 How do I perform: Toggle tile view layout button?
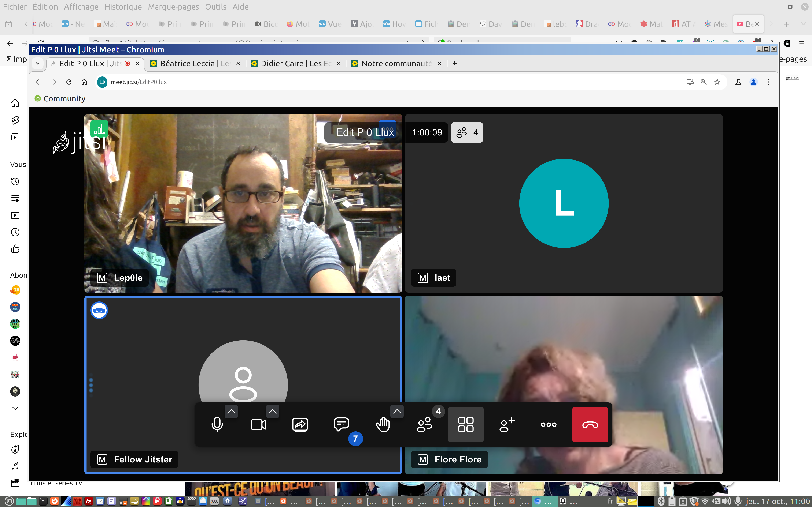pos(466,425)
